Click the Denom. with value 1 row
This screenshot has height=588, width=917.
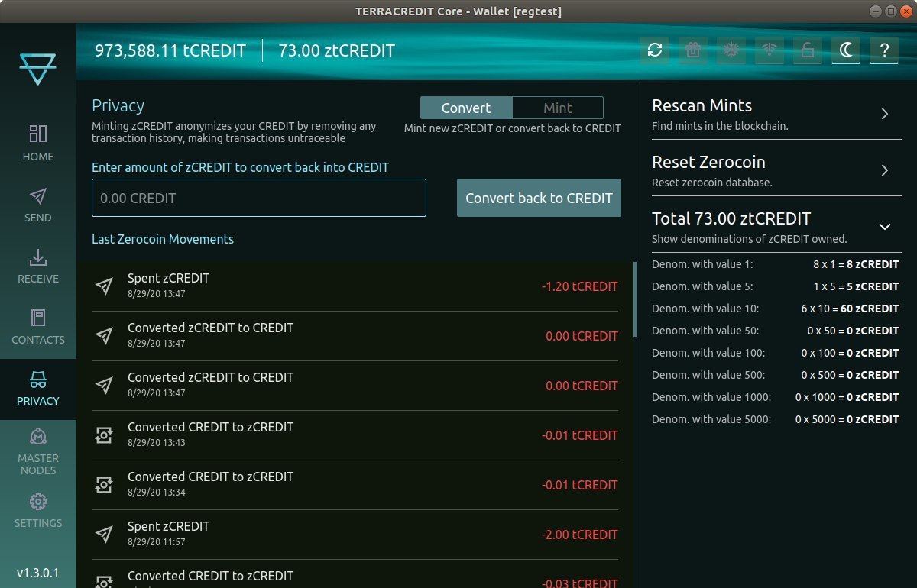click(775, 264)
